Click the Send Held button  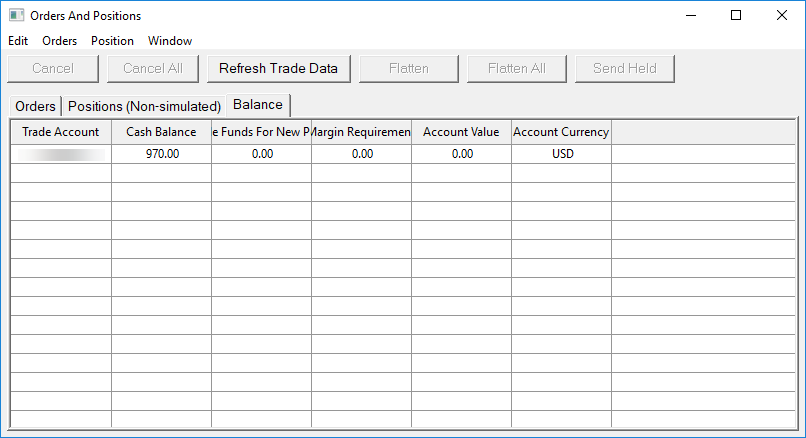click(625, 68)
